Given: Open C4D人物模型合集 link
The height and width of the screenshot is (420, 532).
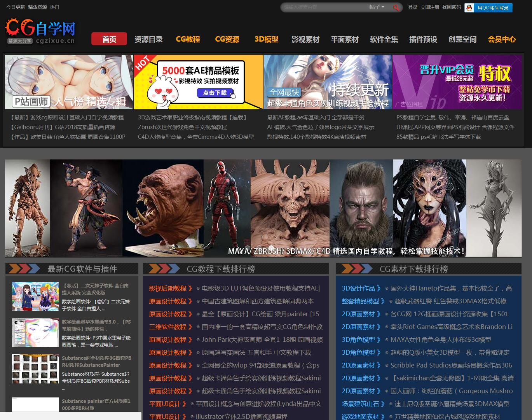Looking at the screenshot, I should click(x=196, y=137).
